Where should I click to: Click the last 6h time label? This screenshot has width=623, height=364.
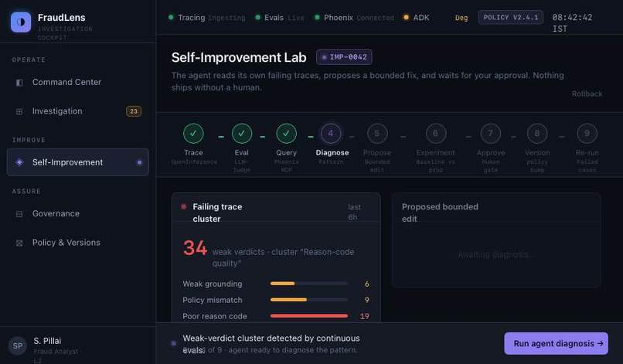click(x=354, y=213)
